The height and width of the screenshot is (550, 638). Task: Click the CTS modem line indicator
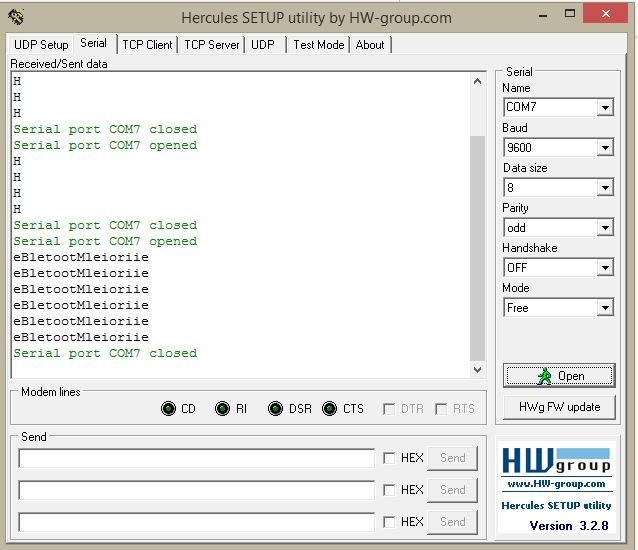(x=329, y=408)
